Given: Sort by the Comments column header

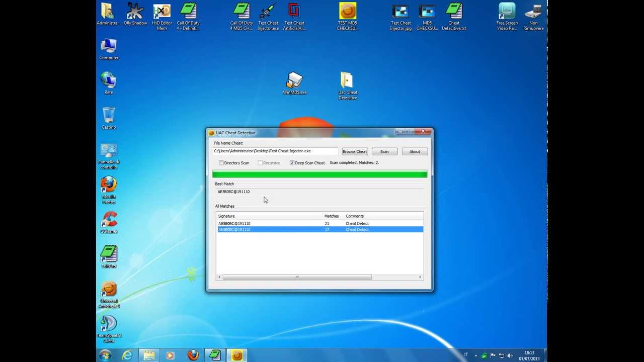Looking at the screenshot, I should 383,216.
